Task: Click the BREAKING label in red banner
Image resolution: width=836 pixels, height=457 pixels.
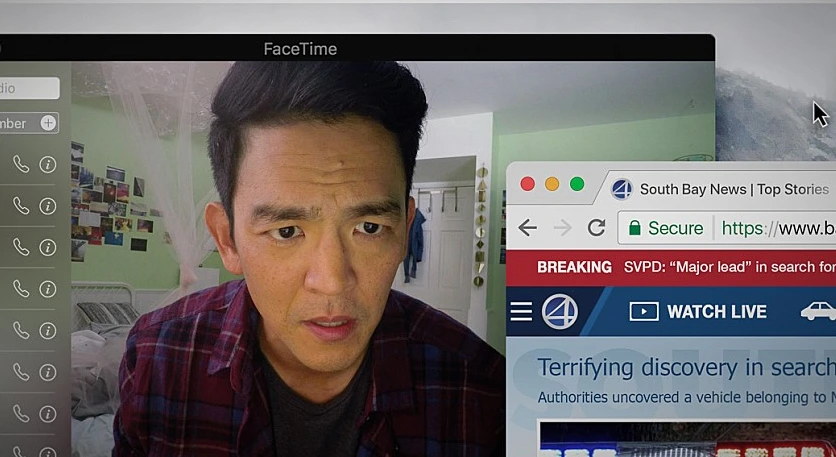Action: click(x=574, y=267)
